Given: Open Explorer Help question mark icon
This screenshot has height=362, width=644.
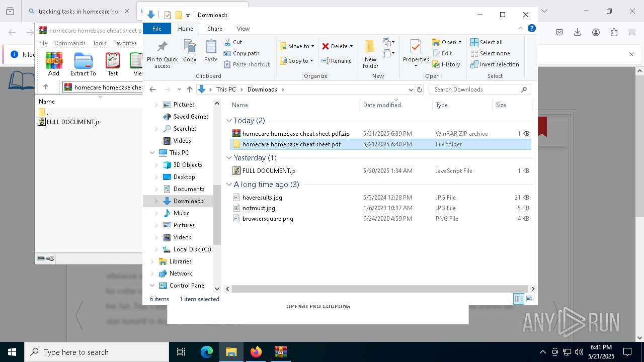Looking at the screenshot, I should pos(532,29).
